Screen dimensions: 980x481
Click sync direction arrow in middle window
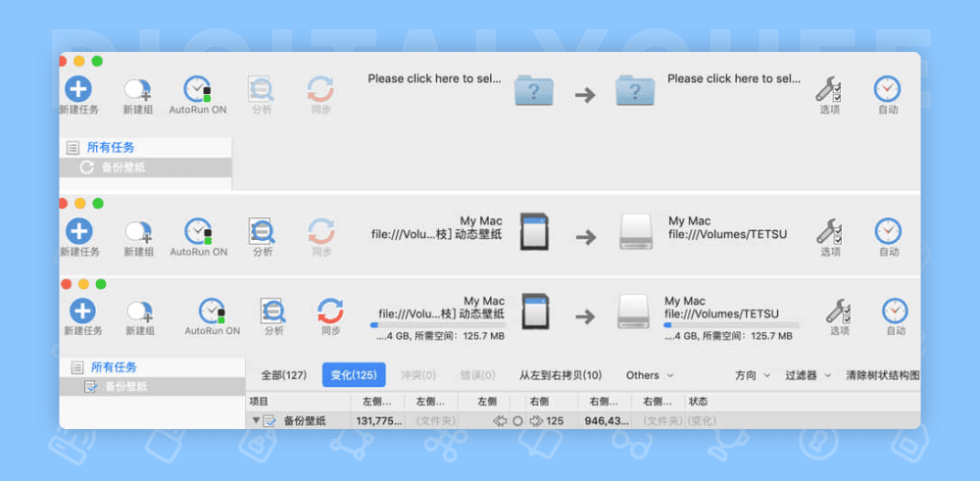[x=586, y=237]
